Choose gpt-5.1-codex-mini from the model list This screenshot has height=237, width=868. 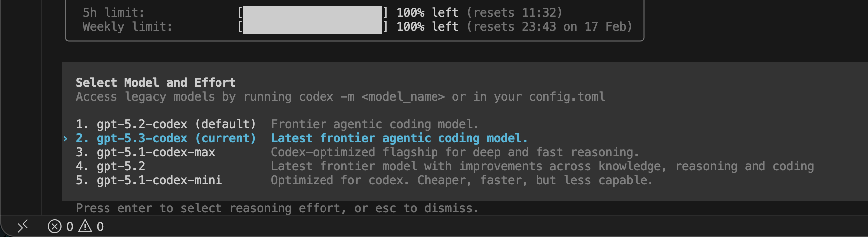pos(159,180)
